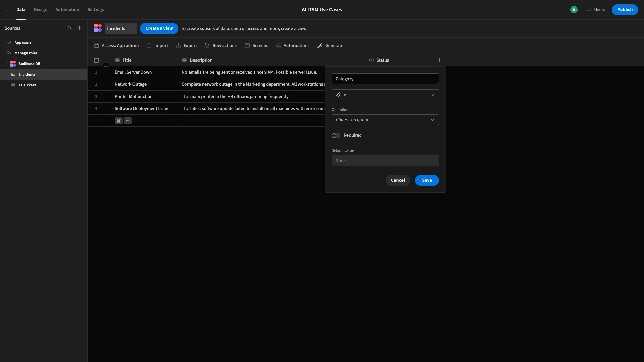Click the Manage roles icon
The image size is (644, 362).
(x=9, y=53)
